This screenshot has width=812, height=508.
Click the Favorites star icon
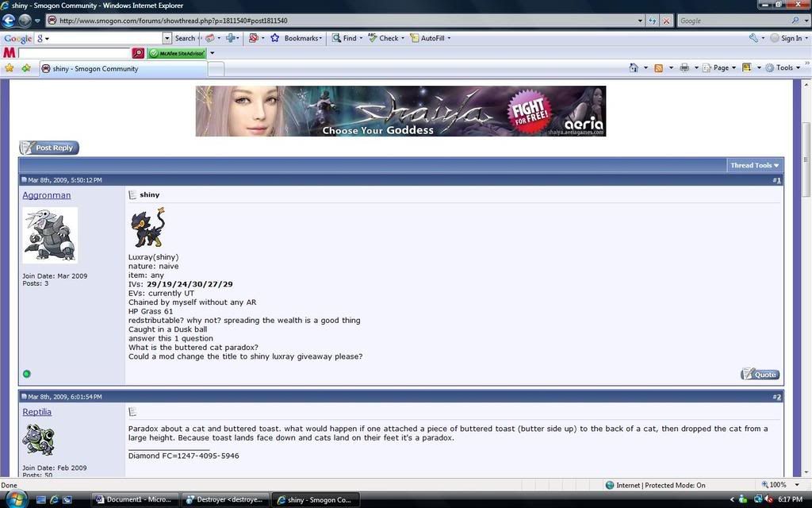[10, 68]
